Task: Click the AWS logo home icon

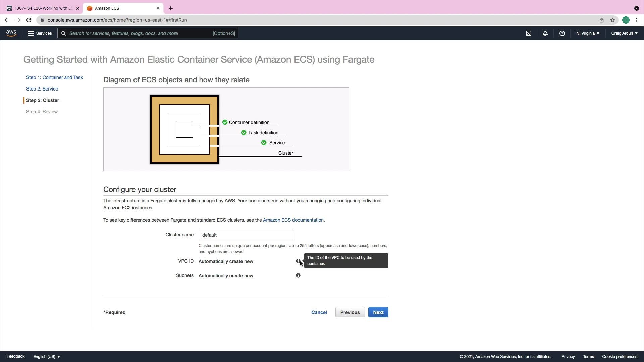Action: 11,33
